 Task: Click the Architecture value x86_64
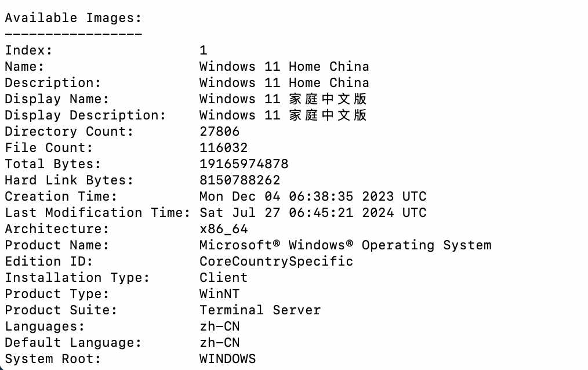point(223,229)
